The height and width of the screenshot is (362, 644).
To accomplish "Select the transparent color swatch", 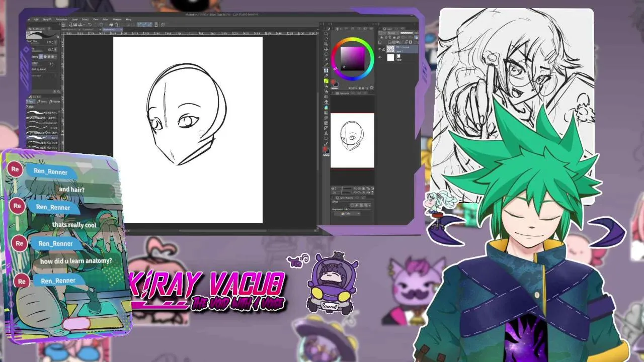I will [326, 155].
